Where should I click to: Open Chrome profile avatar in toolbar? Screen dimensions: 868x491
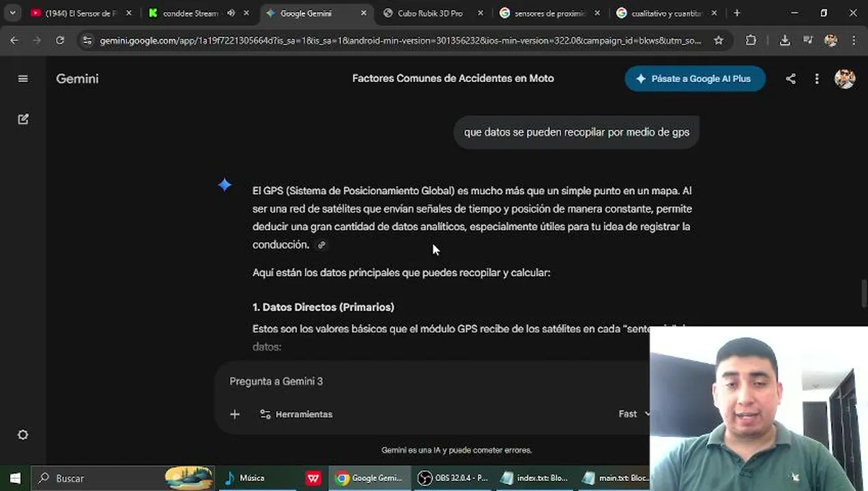point(830,41)
